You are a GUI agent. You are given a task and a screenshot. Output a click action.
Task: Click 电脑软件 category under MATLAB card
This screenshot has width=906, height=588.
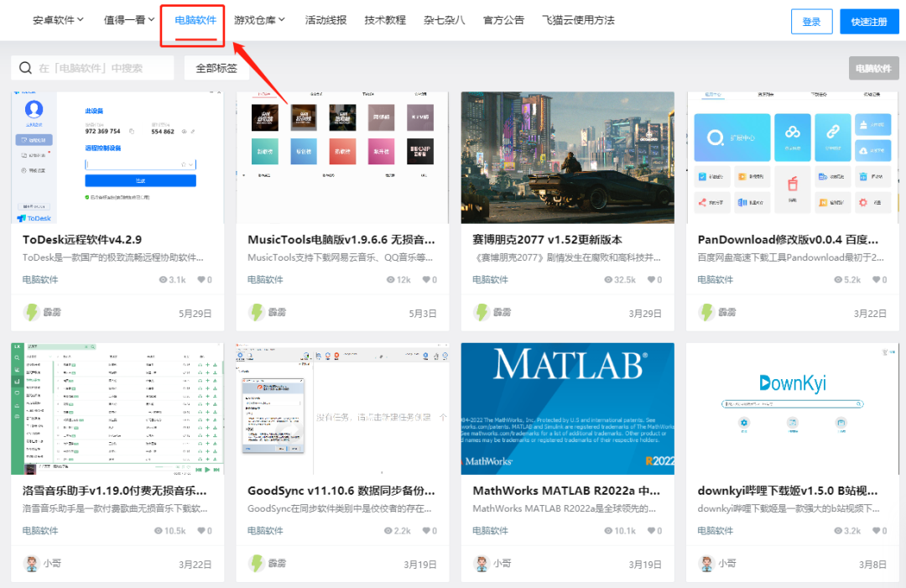point(491,531)
